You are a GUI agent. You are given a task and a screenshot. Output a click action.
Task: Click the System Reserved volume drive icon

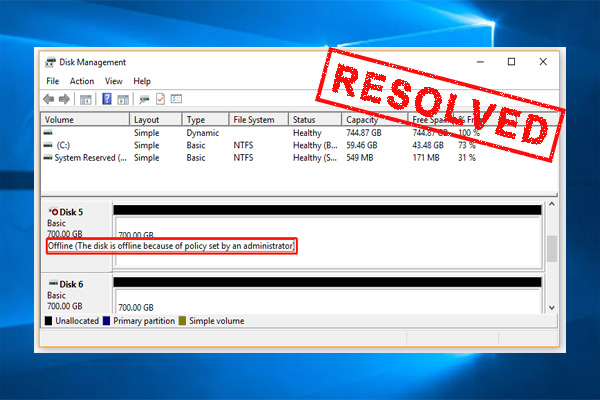tap(48, 157)
